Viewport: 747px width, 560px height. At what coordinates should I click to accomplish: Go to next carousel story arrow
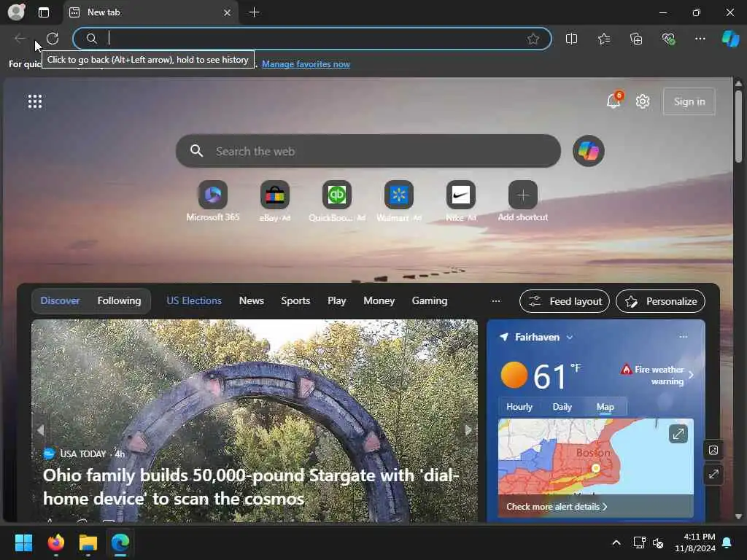point(468,430)
